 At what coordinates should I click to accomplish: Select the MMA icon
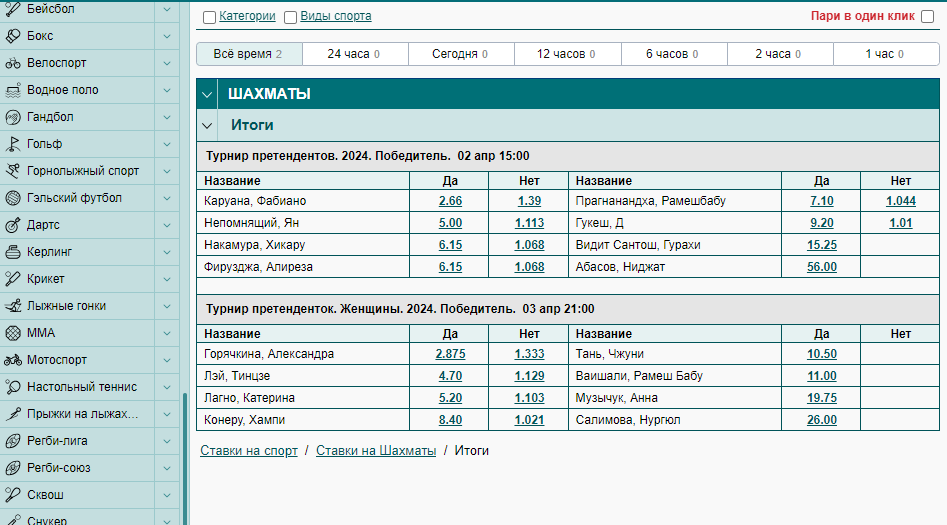coord(13,333)
